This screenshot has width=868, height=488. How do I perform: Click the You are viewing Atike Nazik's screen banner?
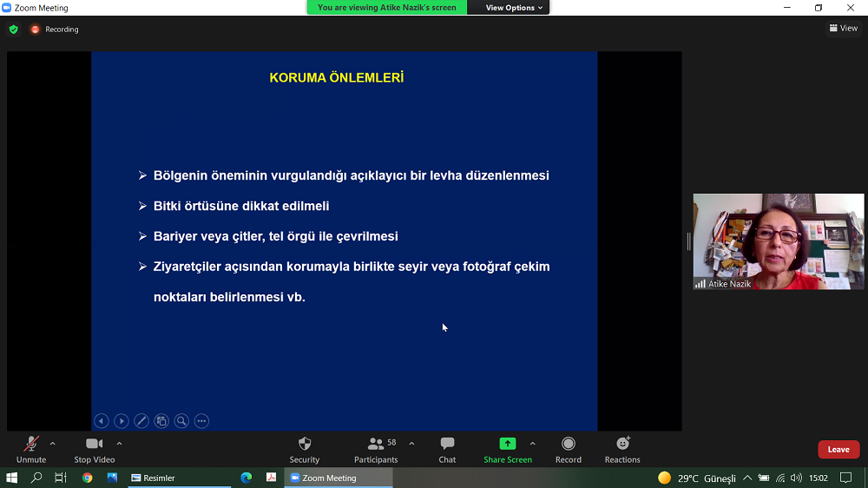387,7
